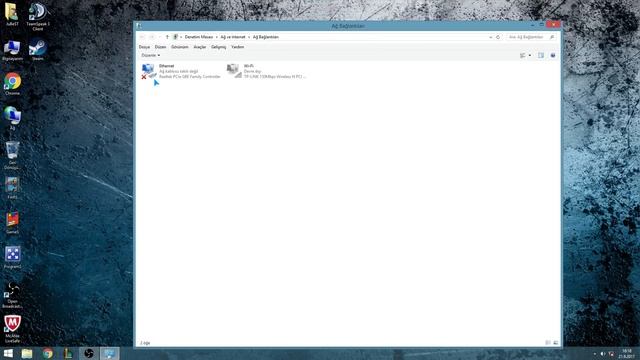Open the view options dropdown arrow
This screenshot has height=360, width=640.
pyautogui.click(x=530, y=55)
